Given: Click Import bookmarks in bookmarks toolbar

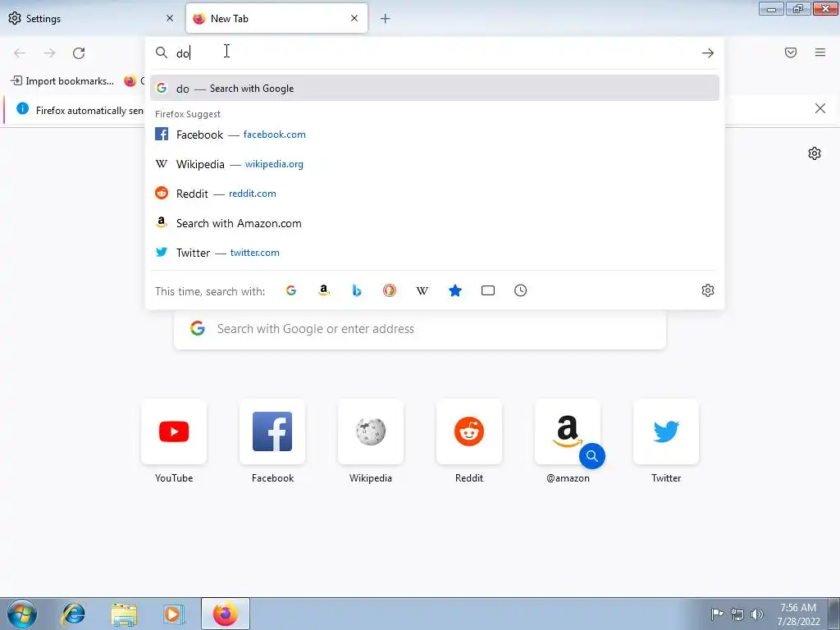Looking at the screenshot, I should [62, 81].
